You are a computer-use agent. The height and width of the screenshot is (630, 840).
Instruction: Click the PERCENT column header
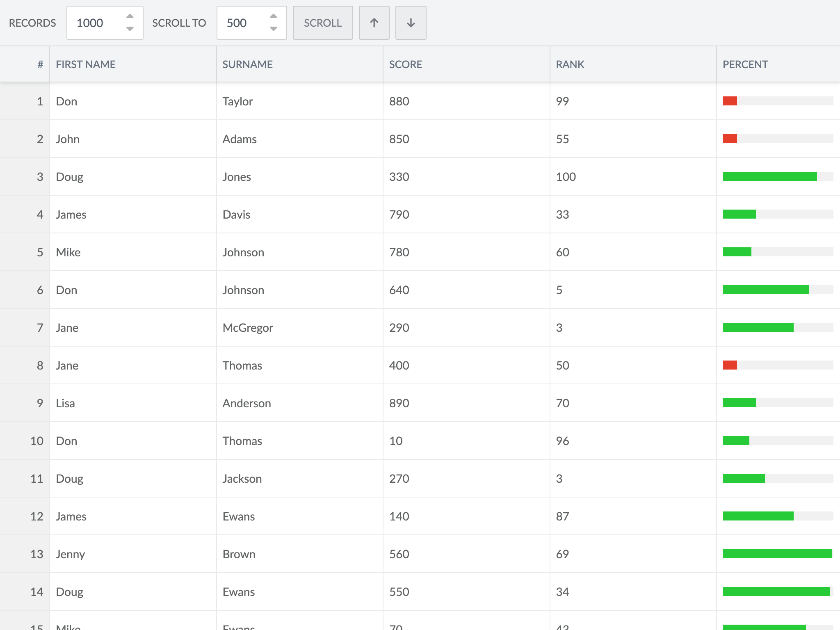coord(745,64)
